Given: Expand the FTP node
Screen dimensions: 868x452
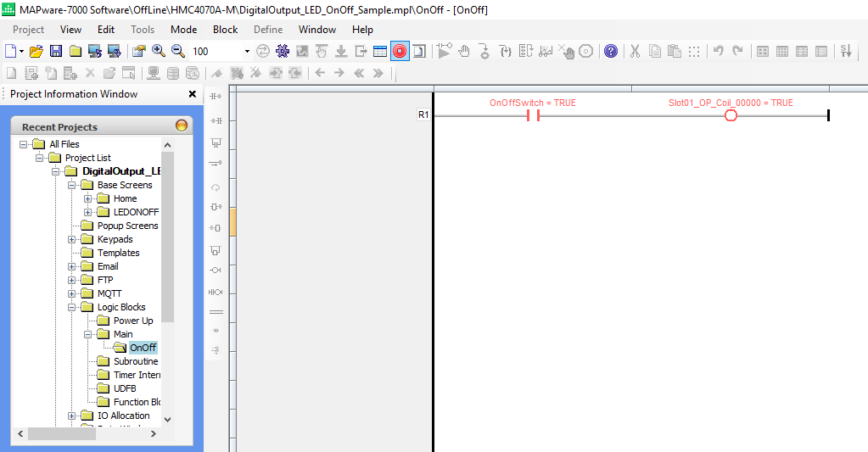Looking at the screenshot, I should [72, 280].
